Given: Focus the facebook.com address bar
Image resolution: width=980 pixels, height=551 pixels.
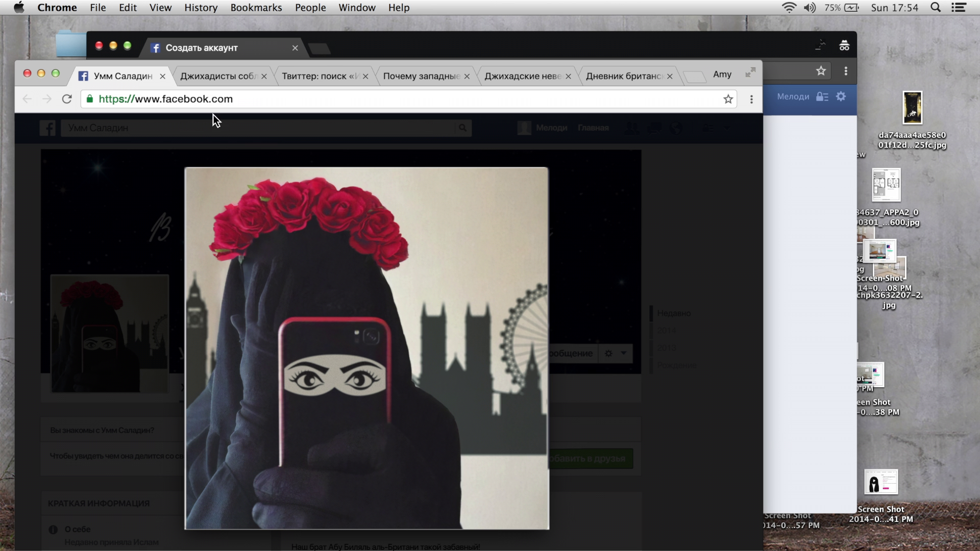Looking at the screenshot, I should (408, 99).
